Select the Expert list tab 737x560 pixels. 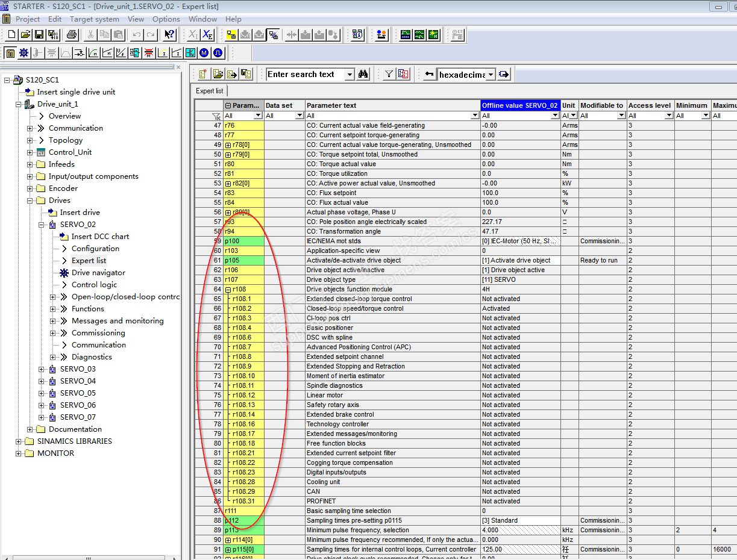[x=209, y=91]
